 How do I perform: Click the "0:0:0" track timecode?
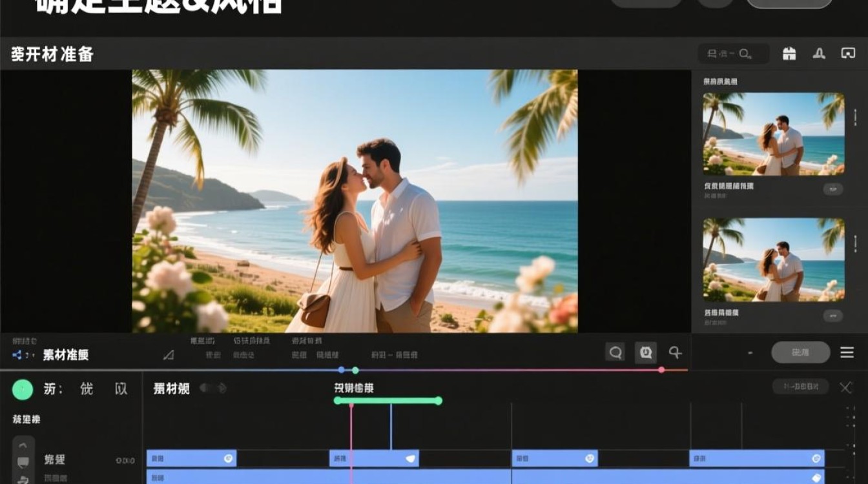point(125,460)
